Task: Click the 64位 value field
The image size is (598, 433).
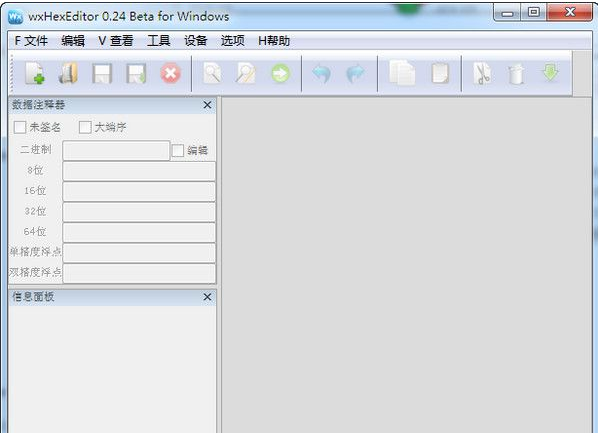Action: 139,233
